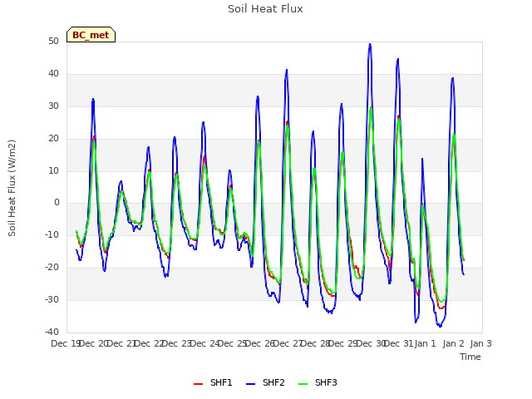Click the y-axis tick label -20
The image size is (532, 399).
52,268
